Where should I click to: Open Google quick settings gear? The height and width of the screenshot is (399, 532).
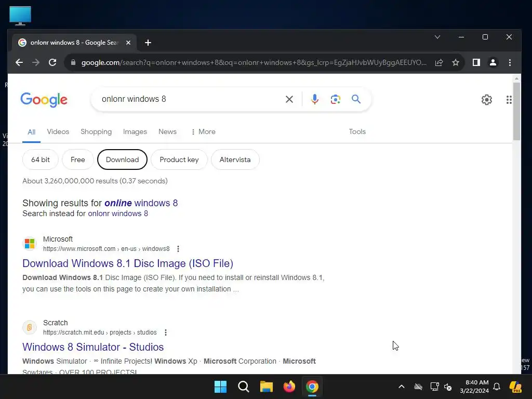[486, 100]
